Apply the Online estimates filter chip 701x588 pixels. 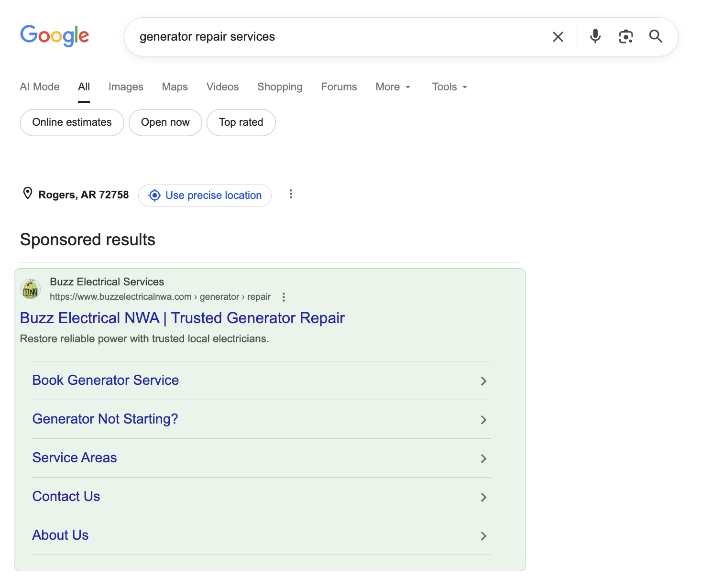72,122
